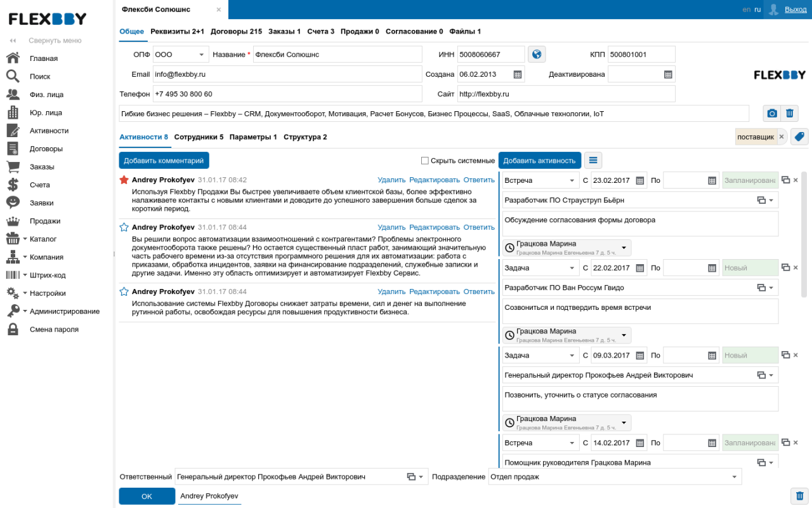Close the Флексби Солюшнс tab
The width and height of the screenshot is (812, 508).
click(219, 10)
